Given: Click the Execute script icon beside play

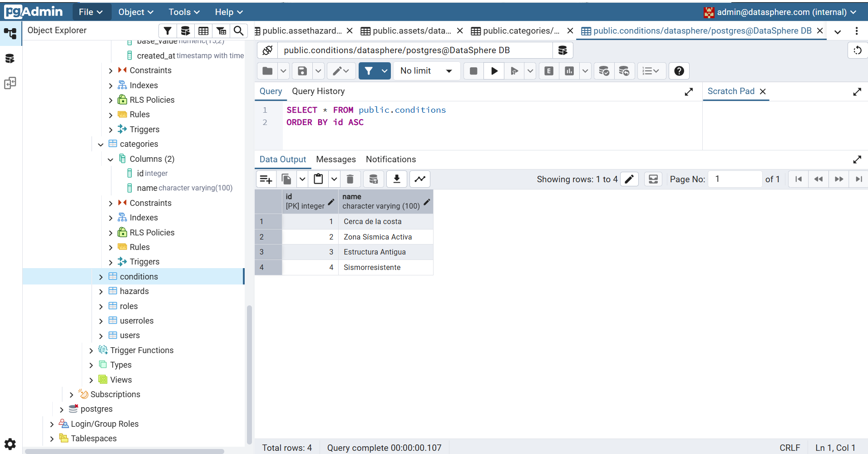Looking at the screenshot, I should pos(514,71).
